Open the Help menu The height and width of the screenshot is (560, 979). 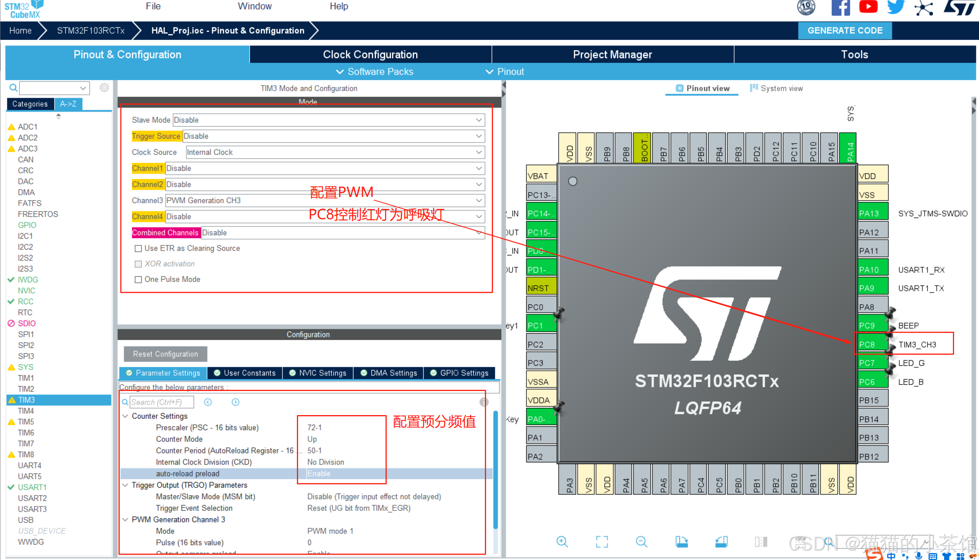(339, 6)
